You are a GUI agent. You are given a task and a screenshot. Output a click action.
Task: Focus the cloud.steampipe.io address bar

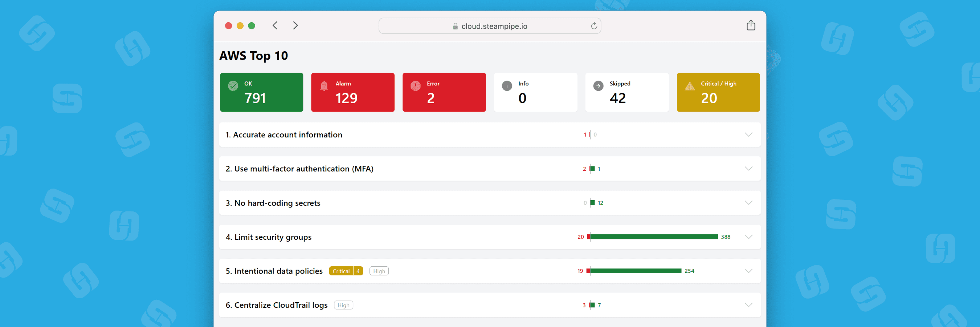pyautogui.click(x=490, y=26)
